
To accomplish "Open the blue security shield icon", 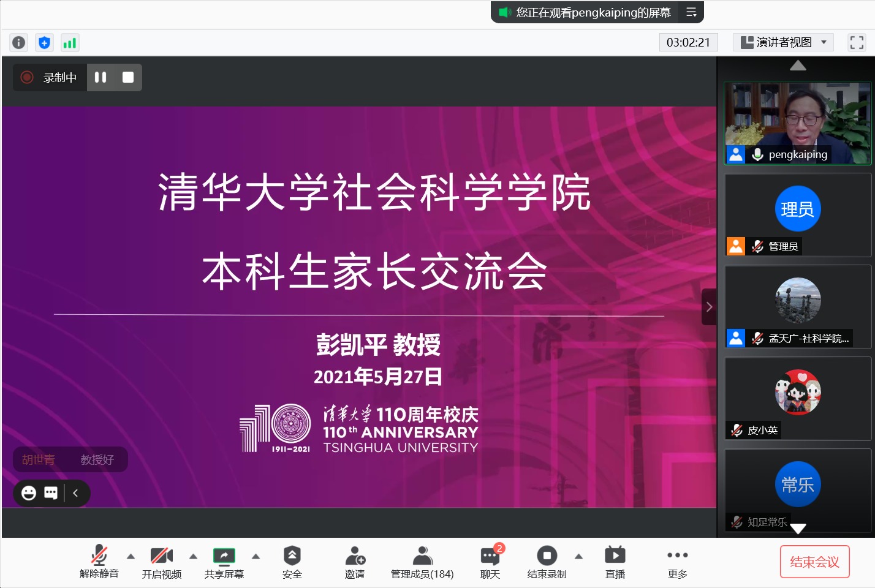I will click(44, 42).
